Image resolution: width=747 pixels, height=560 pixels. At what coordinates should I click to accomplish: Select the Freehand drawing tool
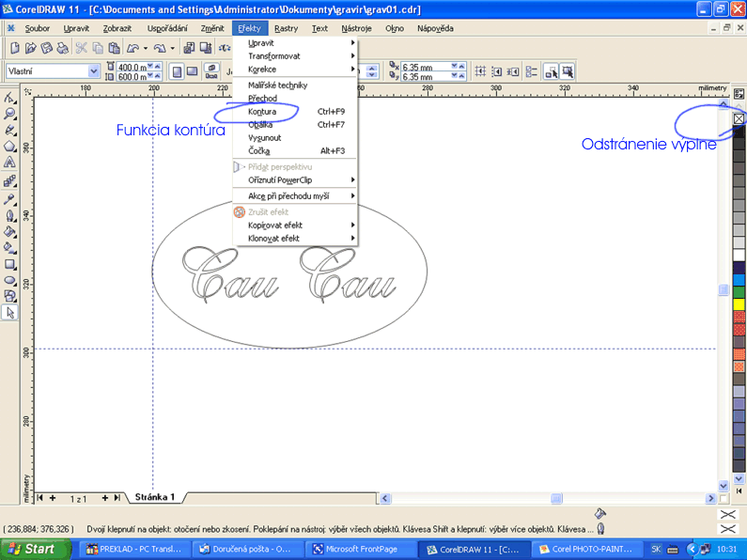pyautogui.click(x=9, y=130)
